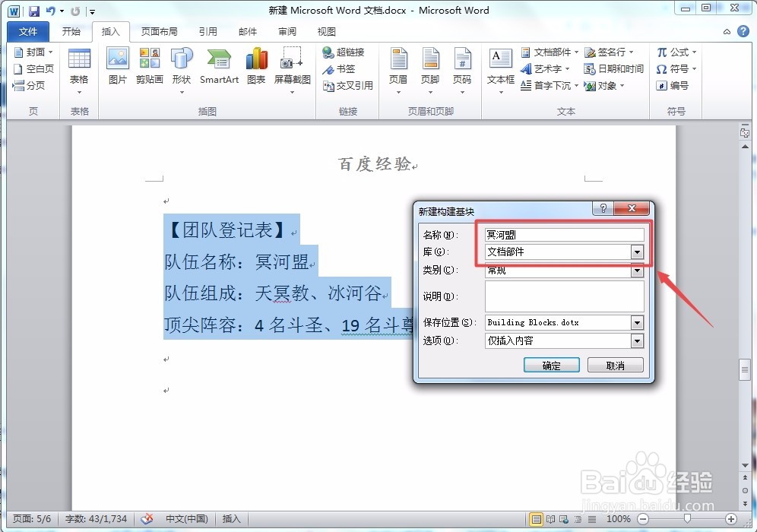This screenshot has width=757, height=532.
Task: Insert a chart (图表)
Action: 256,66
